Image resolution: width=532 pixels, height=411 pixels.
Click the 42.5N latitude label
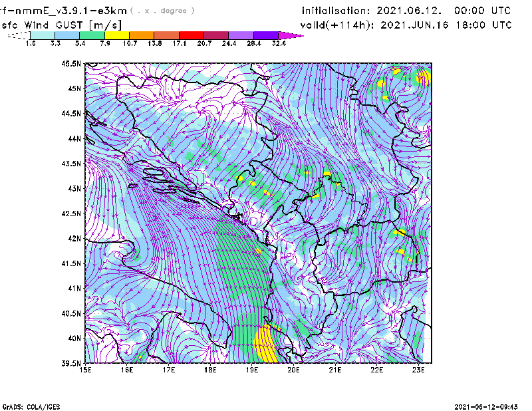pyautogui.click(x=72, y=213)
